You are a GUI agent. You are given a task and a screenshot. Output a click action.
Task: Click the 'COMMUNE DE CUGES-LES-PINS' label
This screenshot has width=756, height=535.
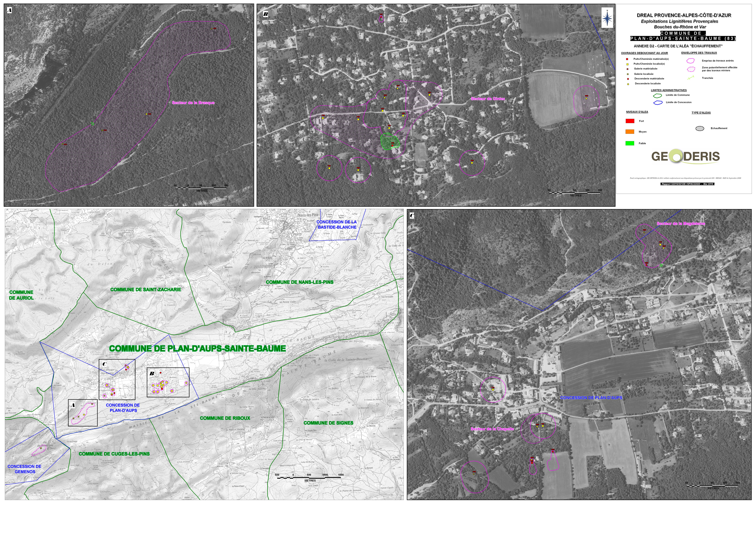(x=114, y=454)
